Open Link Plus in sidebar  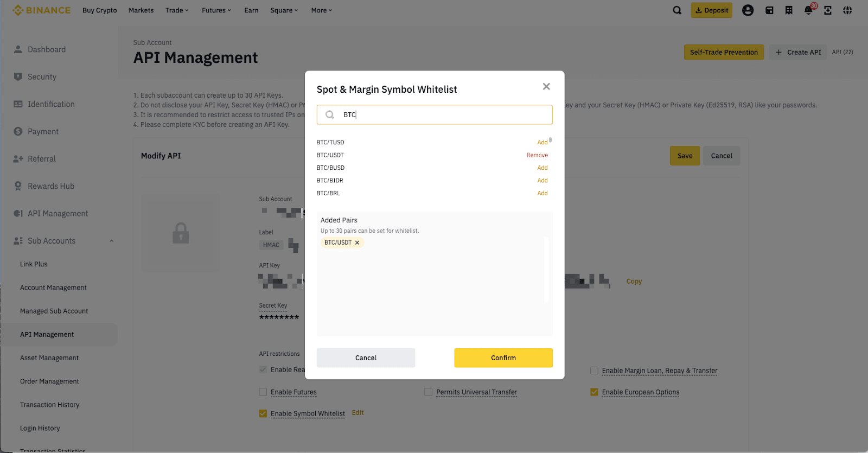(x=34, y=264)
